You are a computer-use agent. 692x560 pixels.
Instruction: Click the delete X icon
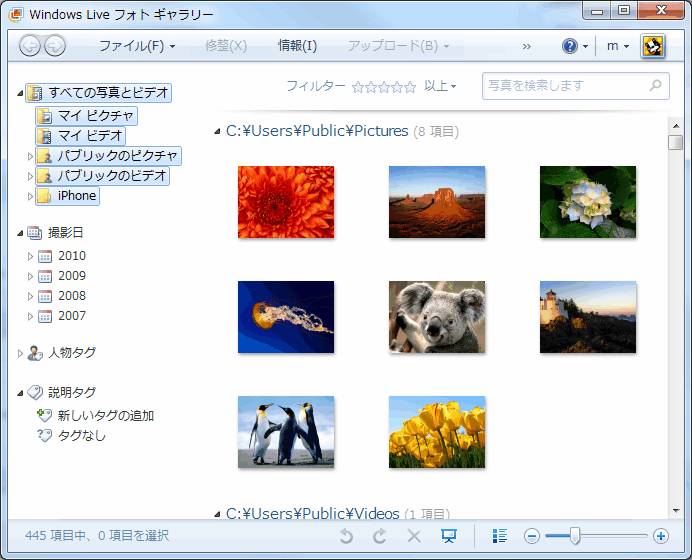(414, 536)
